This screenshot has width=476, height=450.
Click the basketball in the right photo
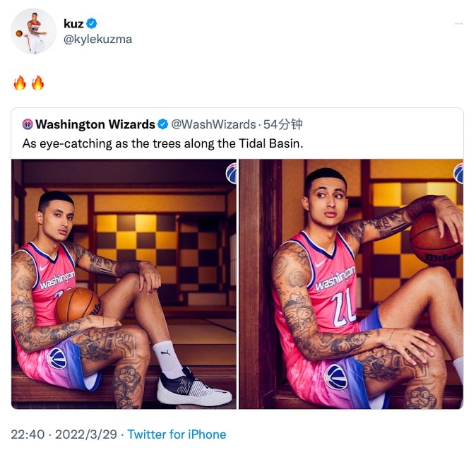436,239
